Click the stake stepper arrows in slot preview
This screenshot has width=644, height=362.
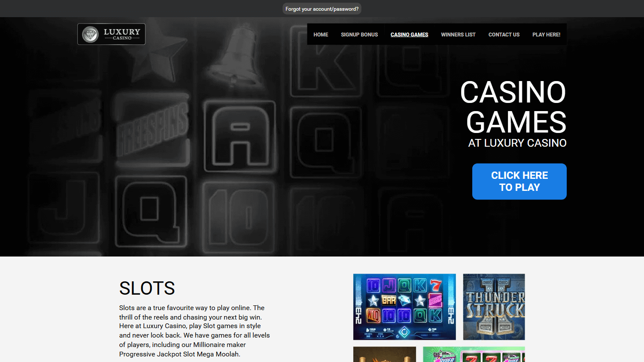380,336
